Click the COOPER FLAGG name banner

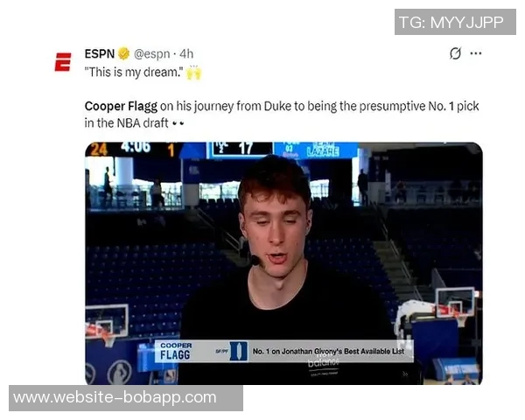[x=176, y=351]
